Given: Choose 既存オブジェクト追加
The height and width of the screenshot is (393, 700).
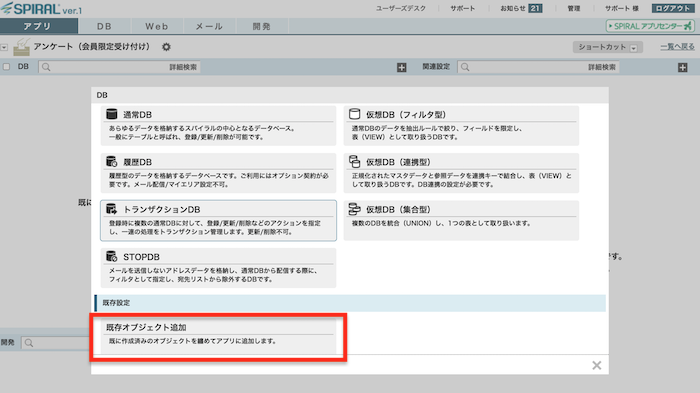Looking at the screenshot, I should pos(218,336).
